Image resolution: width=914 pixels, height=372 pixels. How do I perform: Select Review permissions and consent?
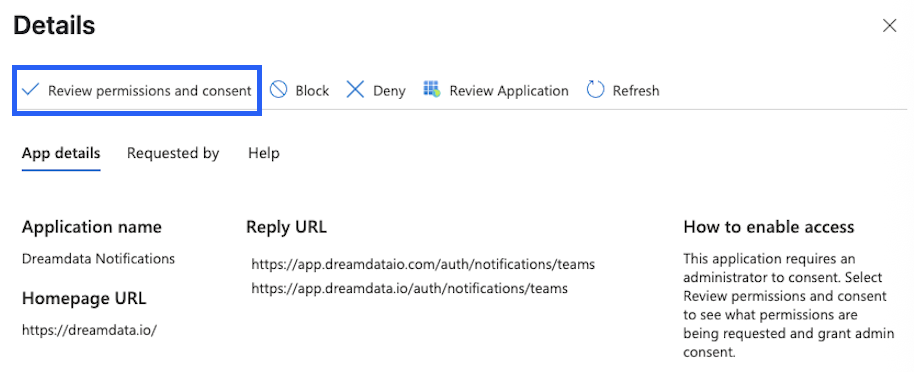(x=150, y=91)
